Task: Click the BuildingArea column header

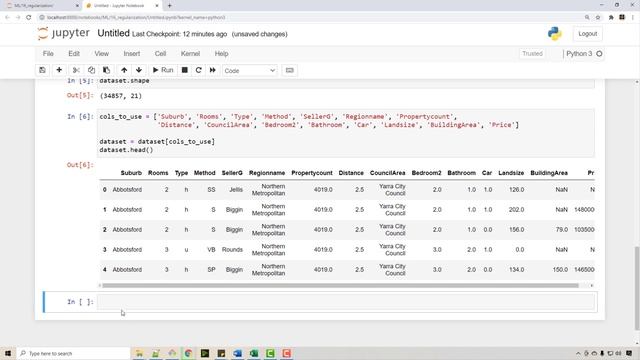Action: click(x=549, y=173)
